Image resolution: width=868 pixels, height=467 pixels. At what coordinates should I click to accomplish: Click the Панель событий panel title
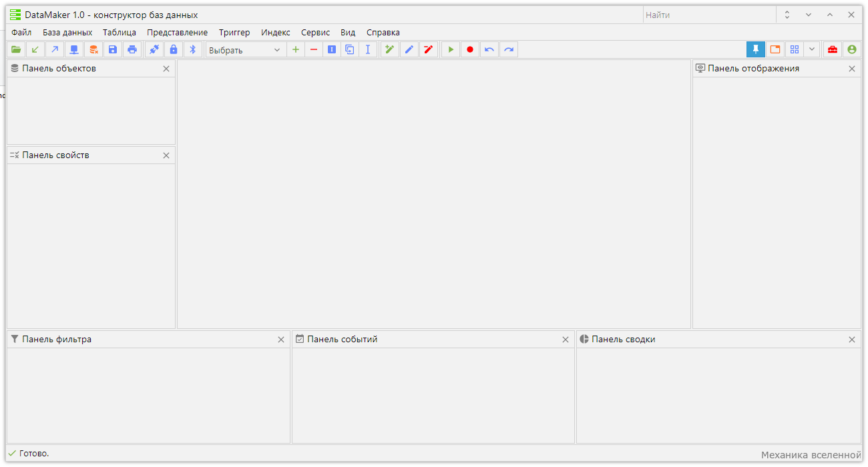(343, 339)
